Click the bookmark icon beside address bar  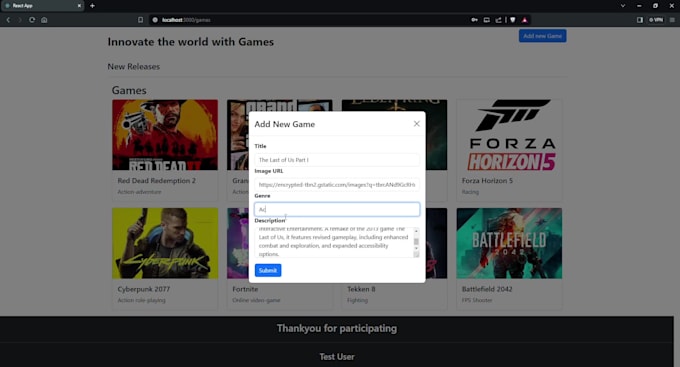point(141,20)
